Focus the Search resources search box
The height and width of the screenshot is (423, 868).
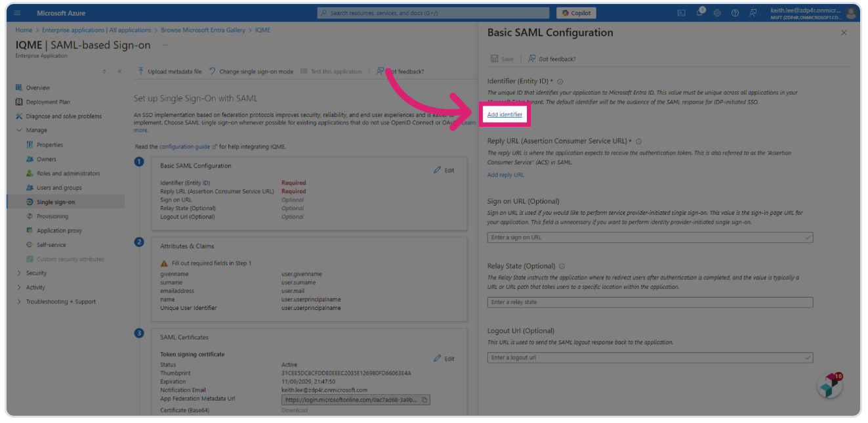(x=434, y=13)
